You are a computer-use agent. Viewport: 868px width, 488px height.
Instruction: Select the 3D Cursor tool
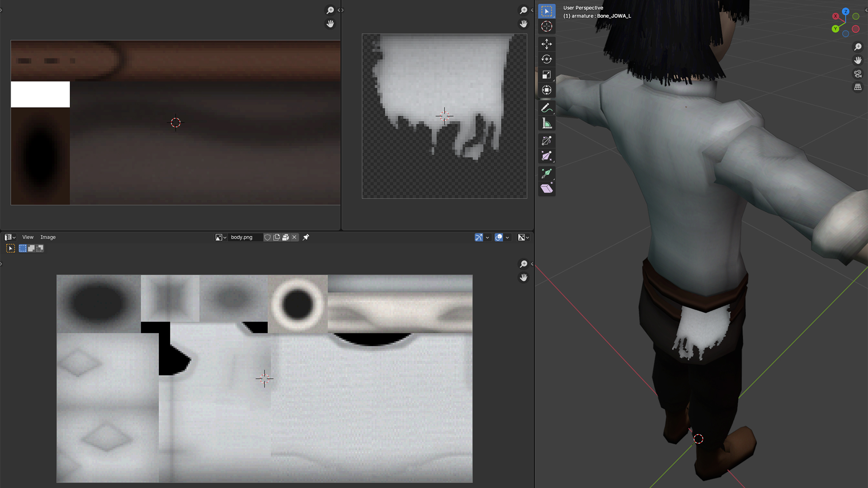[x=547, y=26]
